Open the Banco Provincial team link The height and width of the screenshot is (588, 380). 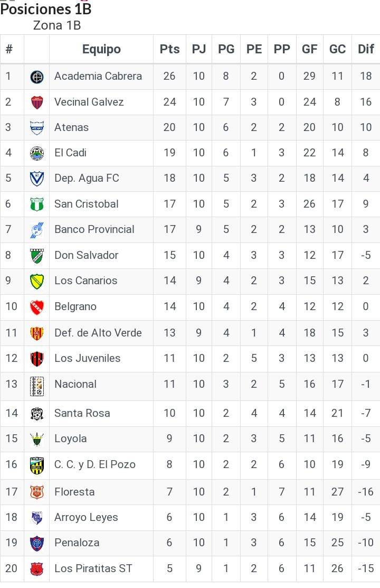click(x=94, y=229)
